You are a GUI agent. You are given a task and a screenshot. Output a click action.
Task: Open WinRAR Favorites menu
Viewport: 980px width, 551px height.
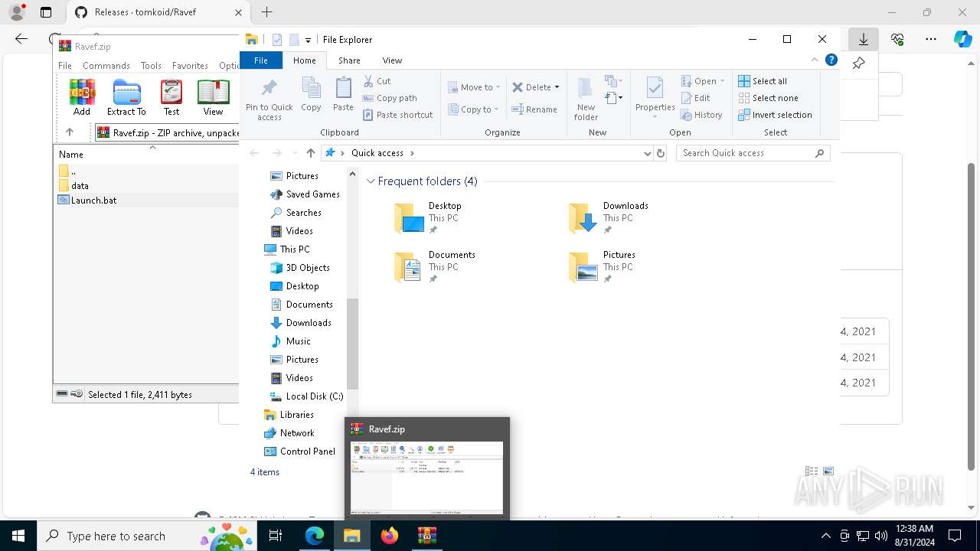[190, 66]
